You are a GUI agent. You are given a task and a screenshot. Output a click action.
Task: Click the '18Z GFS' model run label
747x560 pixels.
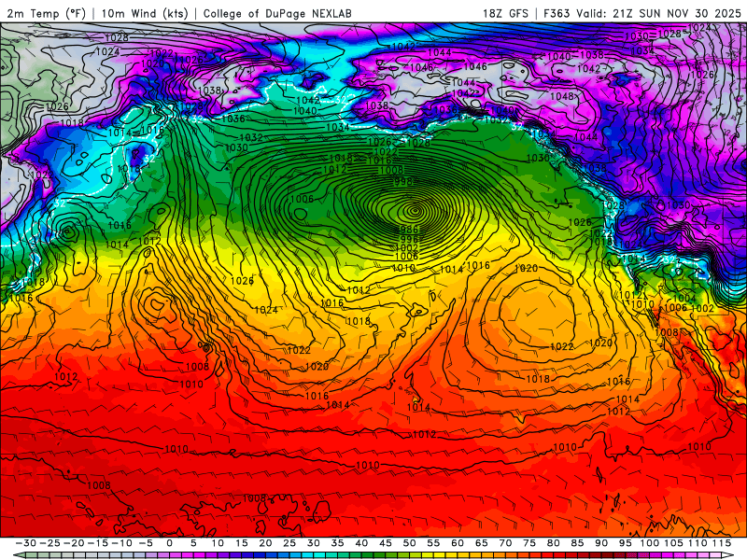505,13
